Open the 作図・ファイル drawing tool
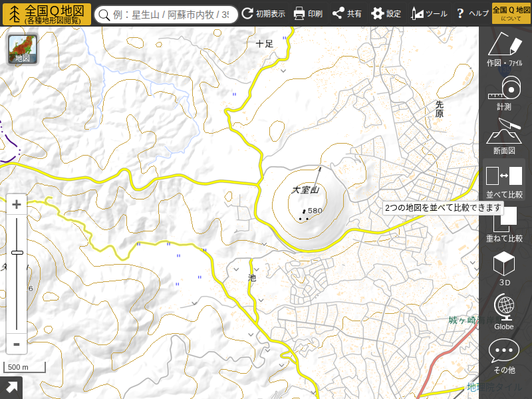The width and height of the screenshot is (532, 399). pos(504,50)
